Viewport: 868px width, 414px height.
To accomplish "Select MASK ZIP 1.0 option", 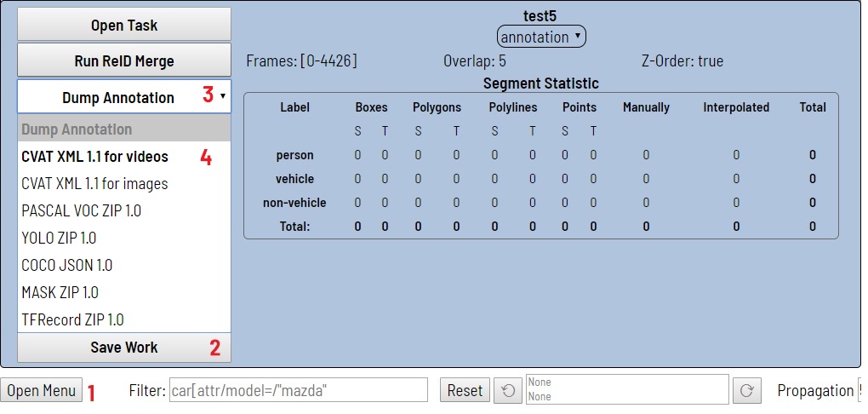I will [x=60, y=292].
